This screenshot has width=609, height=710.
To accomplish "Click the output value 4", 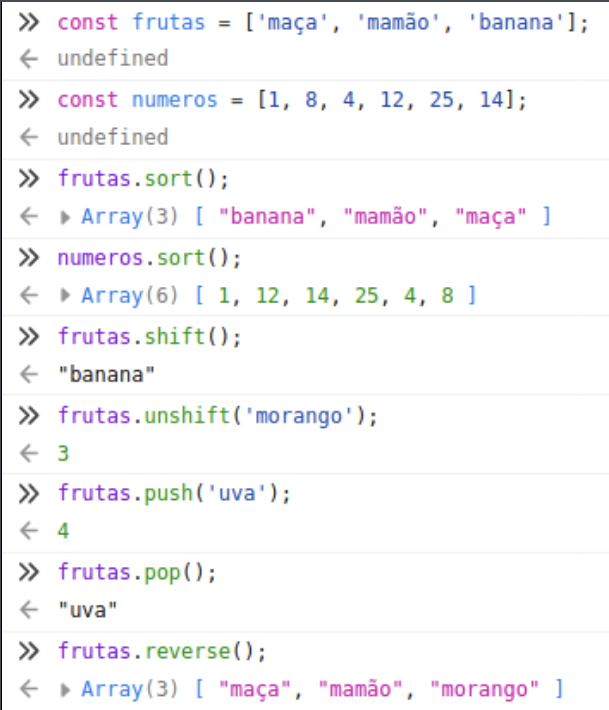I will click(x=64, y=531).
